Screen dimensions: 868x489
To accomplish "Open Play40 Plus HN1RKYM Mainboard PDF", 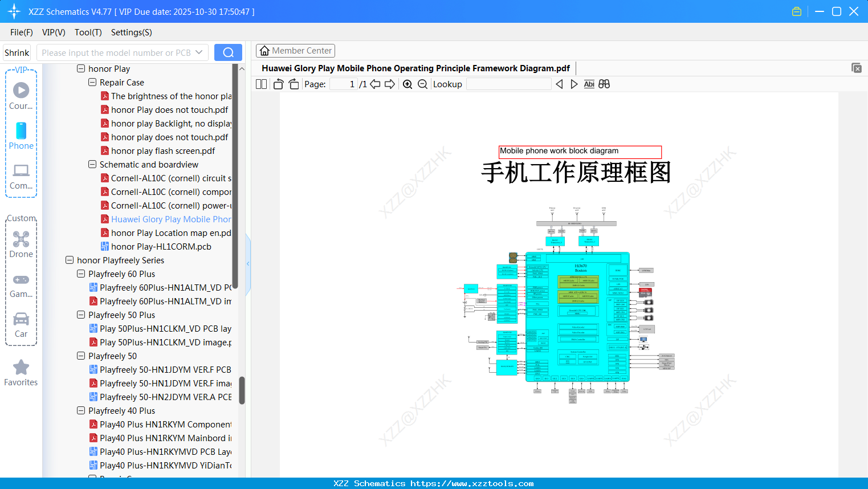I will 161,438.
